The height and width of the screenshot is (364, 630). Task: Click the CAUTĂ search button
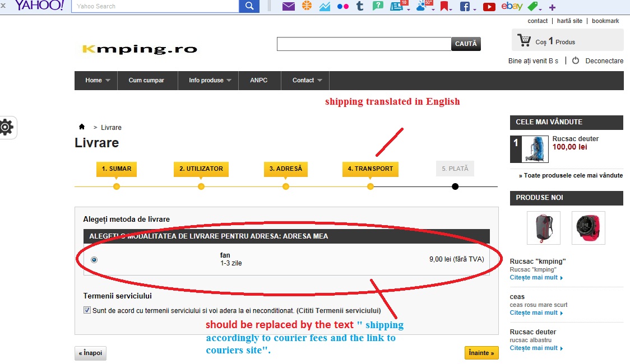466,44
